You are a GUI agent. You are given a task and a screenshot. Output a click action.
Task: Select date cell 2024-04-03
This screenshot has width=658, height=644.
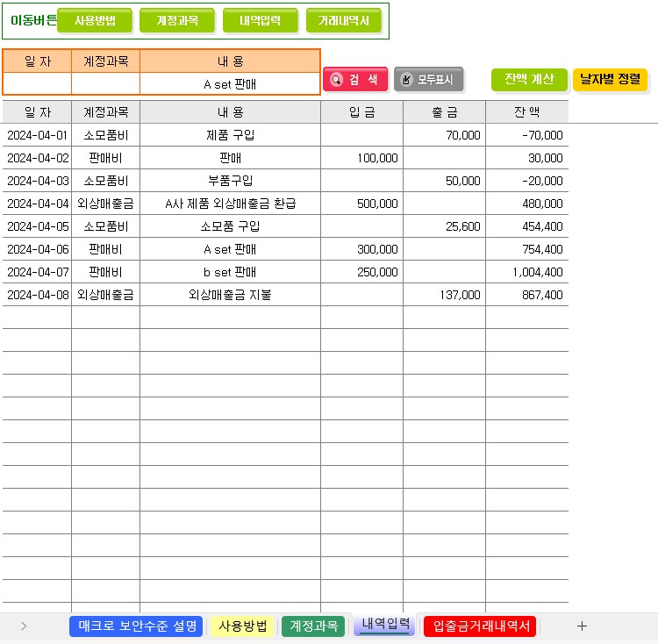tap(38, 181)
